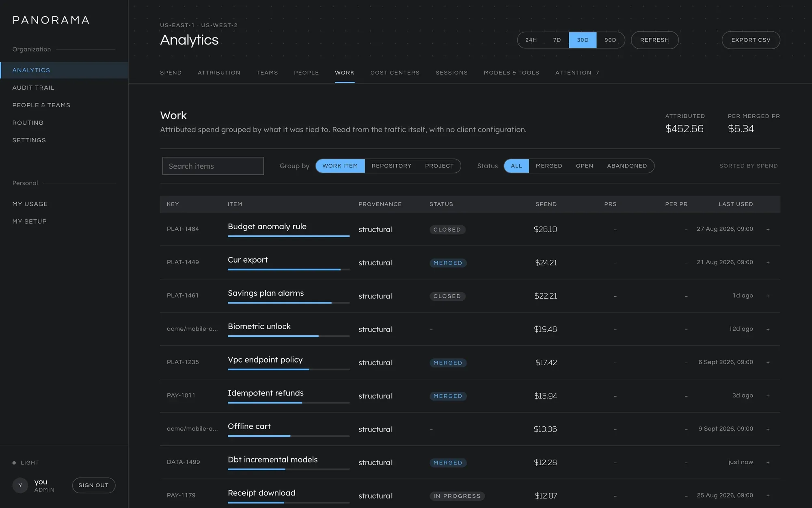Open the Attention 7 tab
Screen dimensions: 812x508
click(x=577, y=73)
